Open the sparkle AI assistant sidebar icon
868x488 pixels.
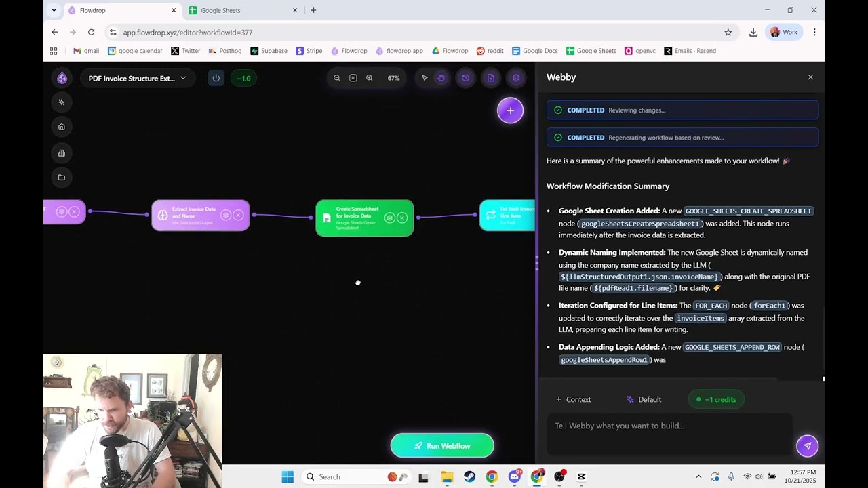pyautogui.click(x=62, y=102)
